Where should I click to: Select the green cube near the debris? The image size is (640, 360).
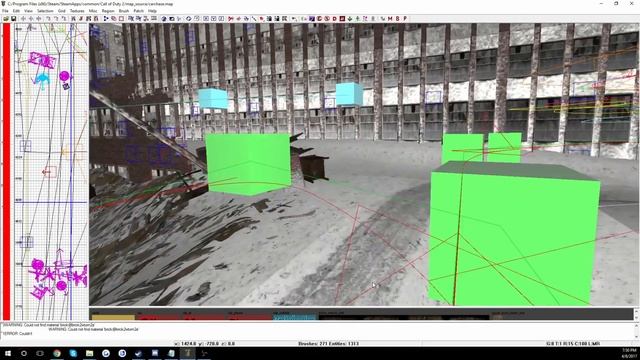[248, 164]
